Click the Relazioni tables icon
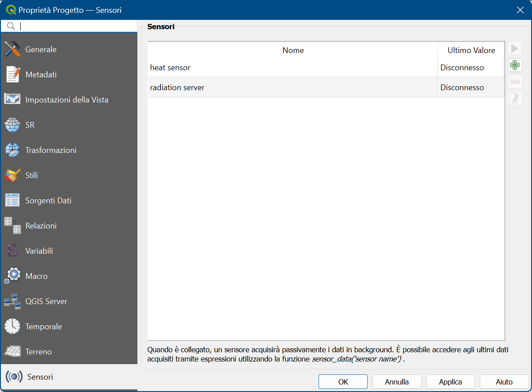The height and width of the screenshot is (392, 532). pyautogui.click(x=12, y=226)
